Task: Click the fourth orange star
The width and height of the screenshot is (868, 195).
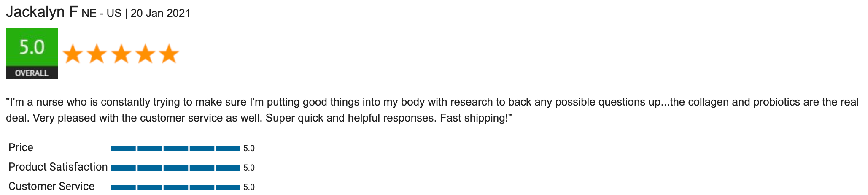Action: 145,54
